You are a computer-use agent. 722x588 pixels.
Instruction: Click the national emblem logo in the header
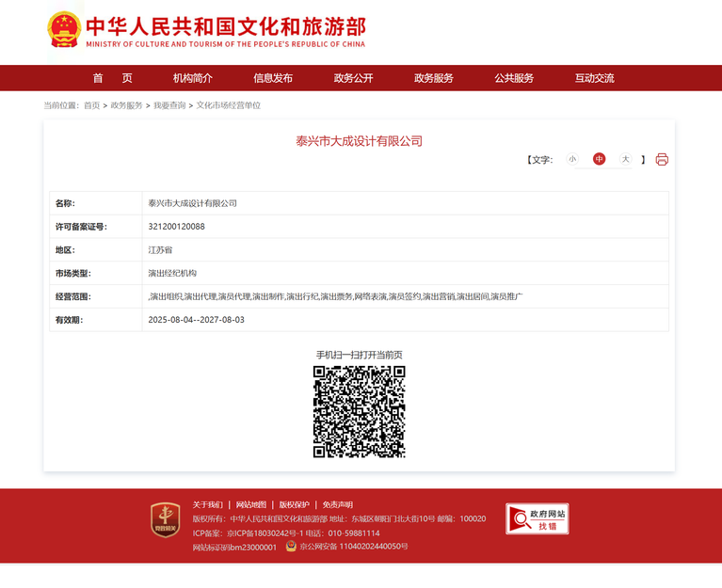tap(64, 30)
